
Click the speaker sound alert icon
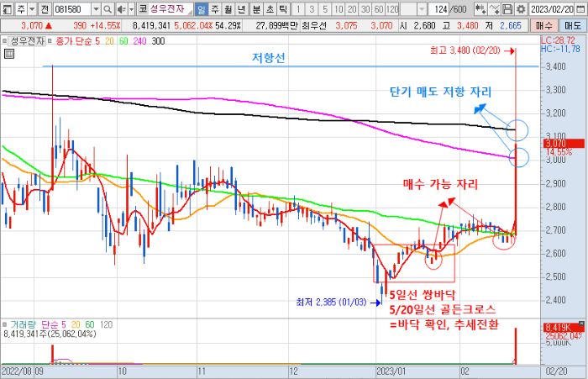point(121,9)
